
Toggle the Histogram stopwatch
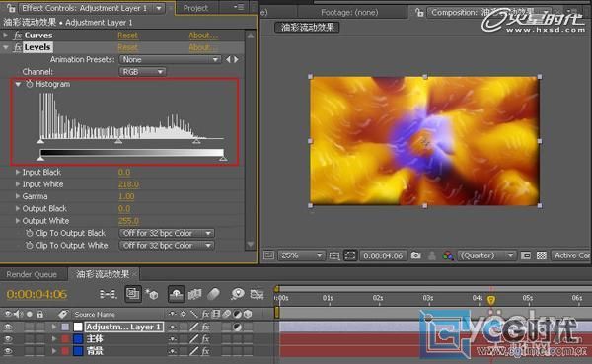[x=30, y=84]
